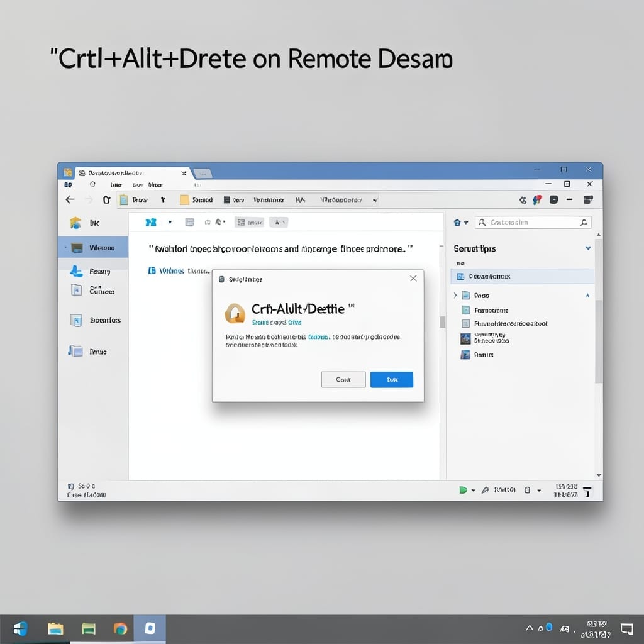The image size is (644, 644).
Task: Close the dialog with its X button
Action: tap(413, 279)
